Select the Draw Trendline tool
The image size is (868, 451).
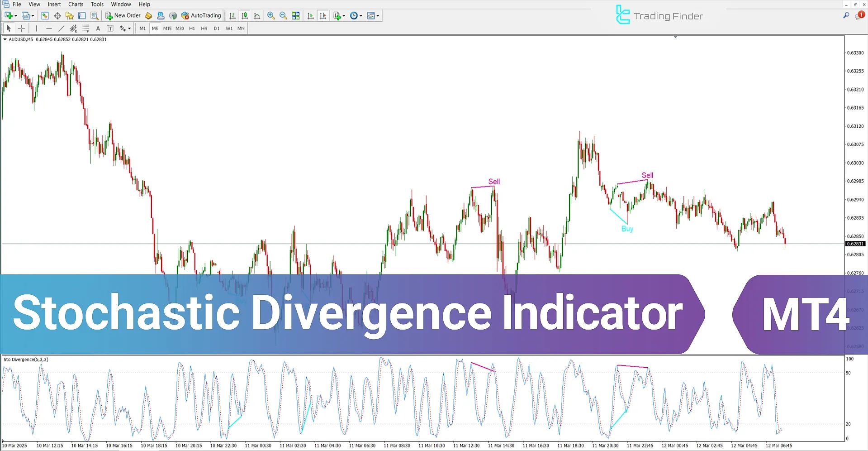click(61, 29)
